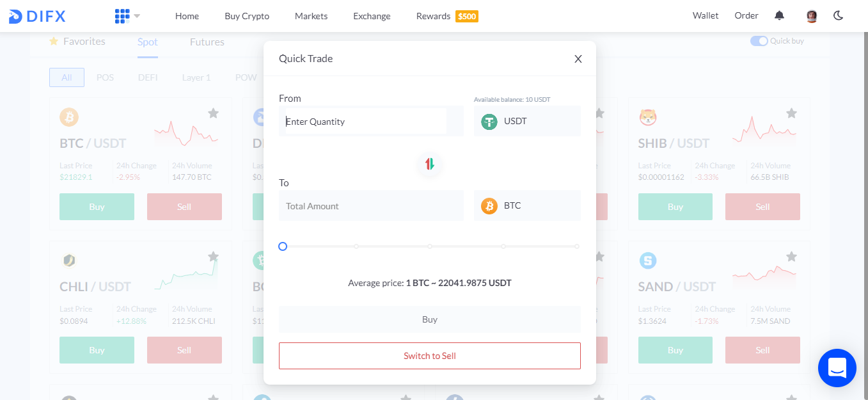Screen dimensions: 868x400
Task: Open USDT currency selector
Action: pos(527,121)
